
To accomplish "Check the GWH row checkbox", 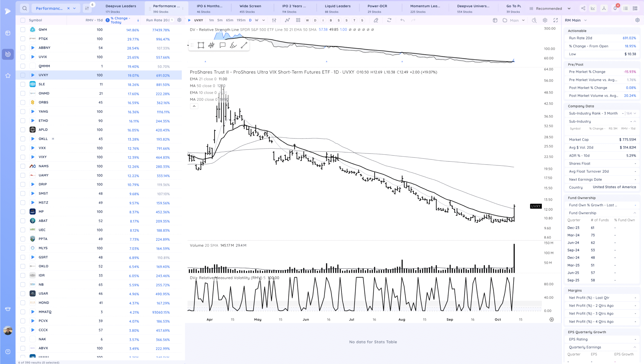I will [23, 30].
